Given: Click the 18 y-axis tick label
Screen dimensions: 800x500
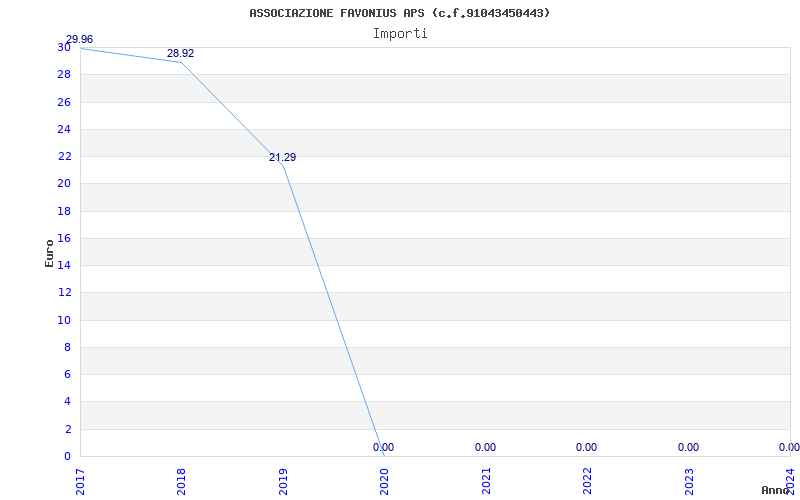Looking at the screenshot, I should point(64,211).
